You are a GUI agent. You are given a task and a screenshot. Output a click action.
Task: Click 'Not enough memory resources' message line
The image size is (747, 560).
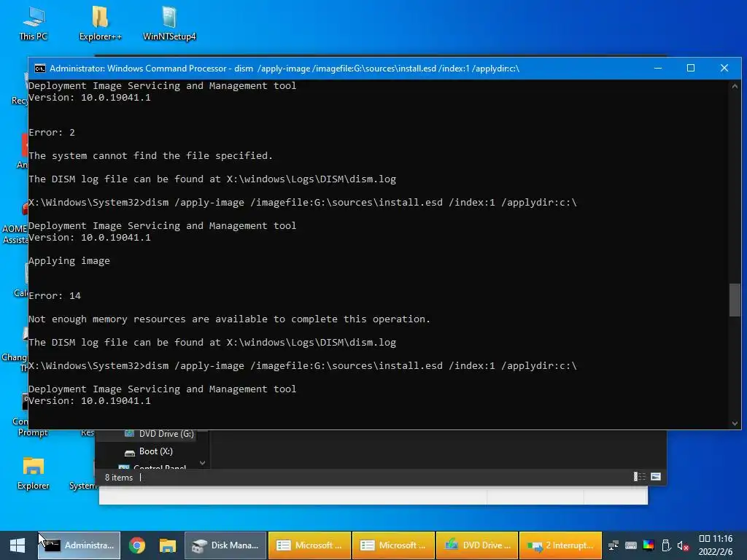(x=229, y=319)
